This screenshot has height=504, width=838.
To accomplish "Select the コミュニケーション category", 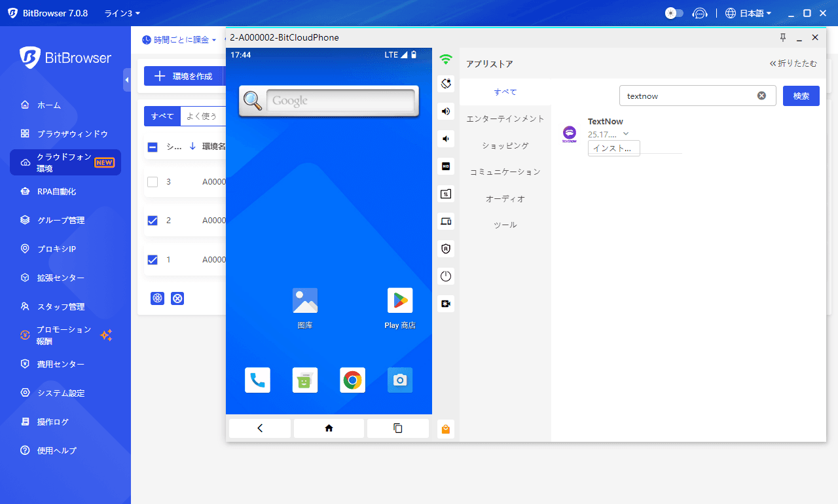I will (505, 171).
